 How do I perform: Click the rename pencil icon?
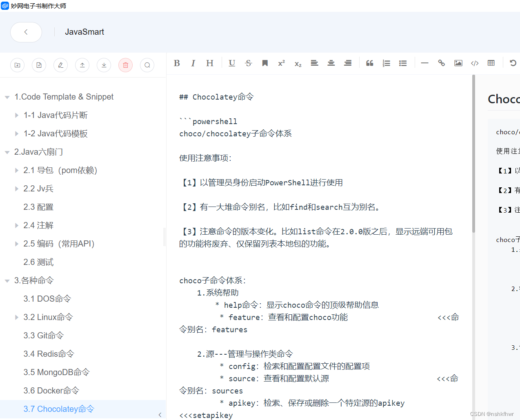pyautogui.click(x=61, y=65)
